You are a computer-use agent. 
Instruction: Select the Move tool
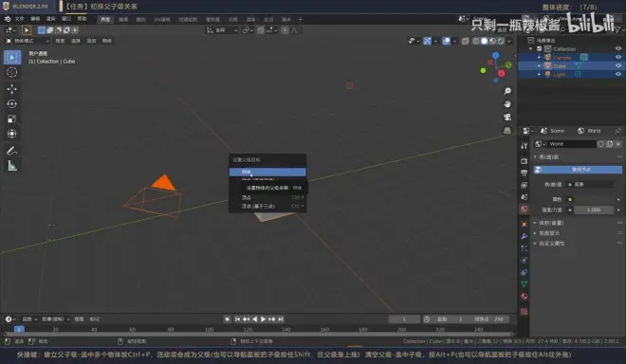coord(12,88)
